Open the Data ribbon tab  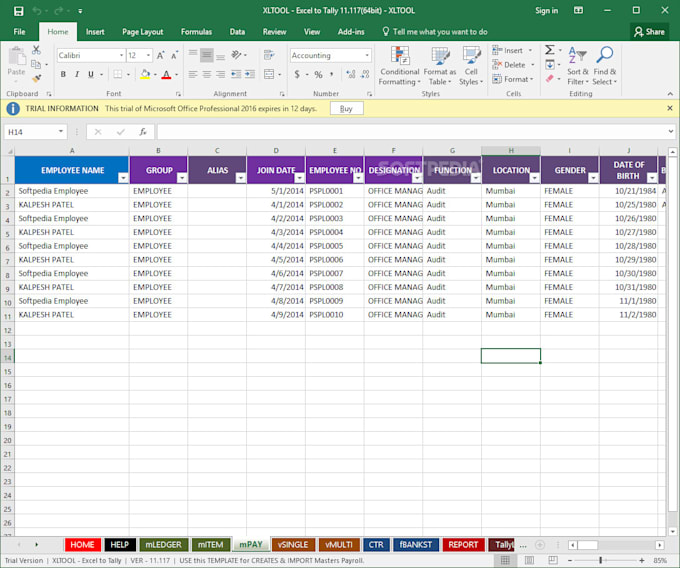point(237,32)
